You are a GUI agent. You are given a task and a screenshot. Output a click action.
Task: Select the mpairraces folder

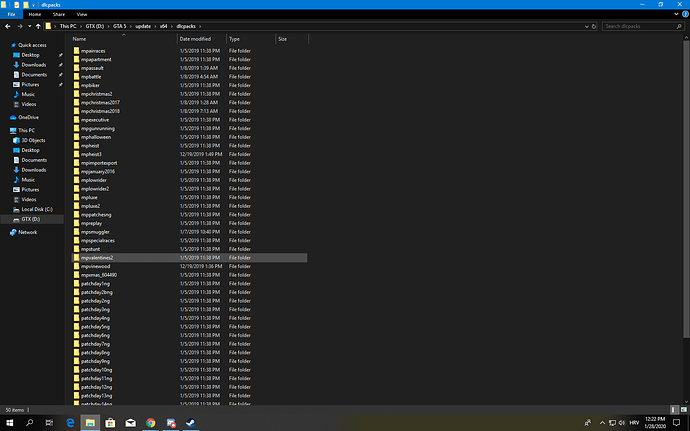[x=189, y=51]
